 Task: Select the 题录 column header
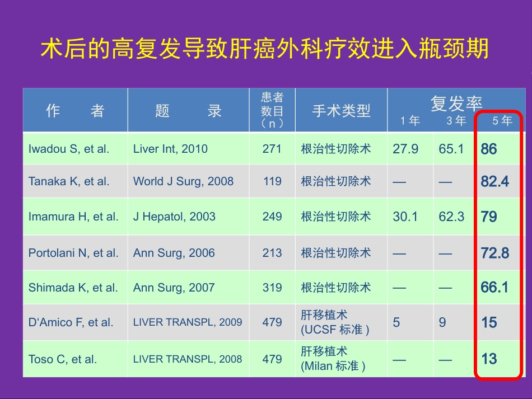click(x=188, y=110)
